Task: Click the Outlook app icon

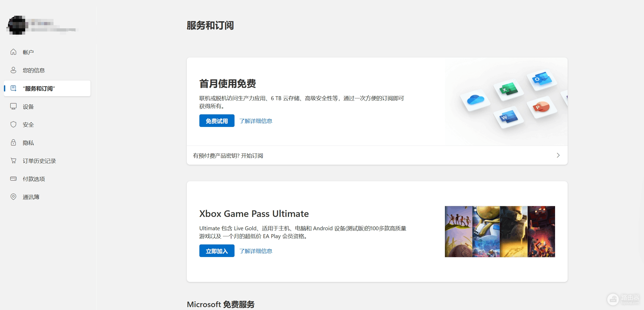Action: [x=542, y=79]
